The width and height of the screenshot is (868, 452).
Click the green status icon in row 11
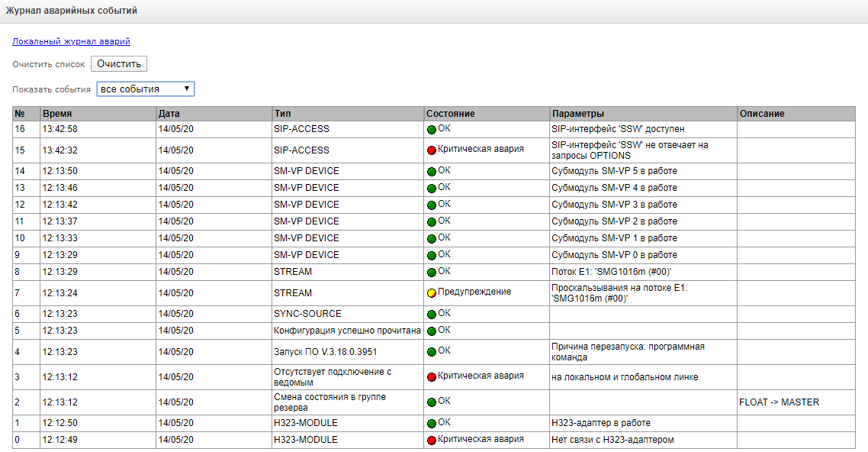point(432,222)
